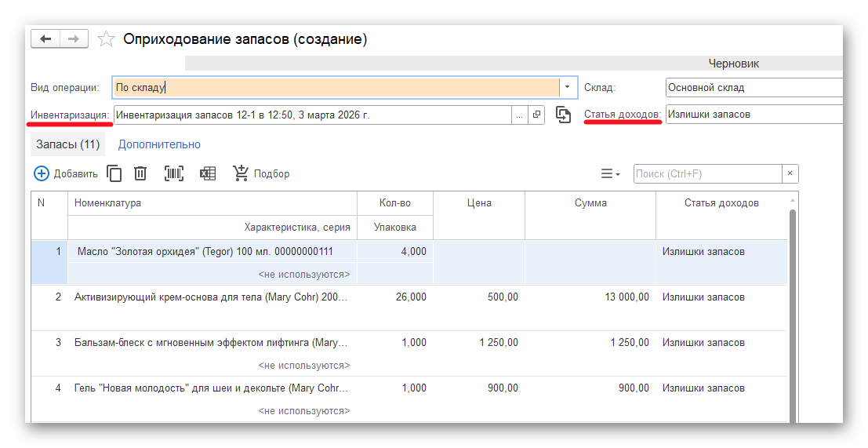Select the Запасы (11) tab
This screenshot has height=448, width=868.
pyautogui.click(x=68, y=144)
